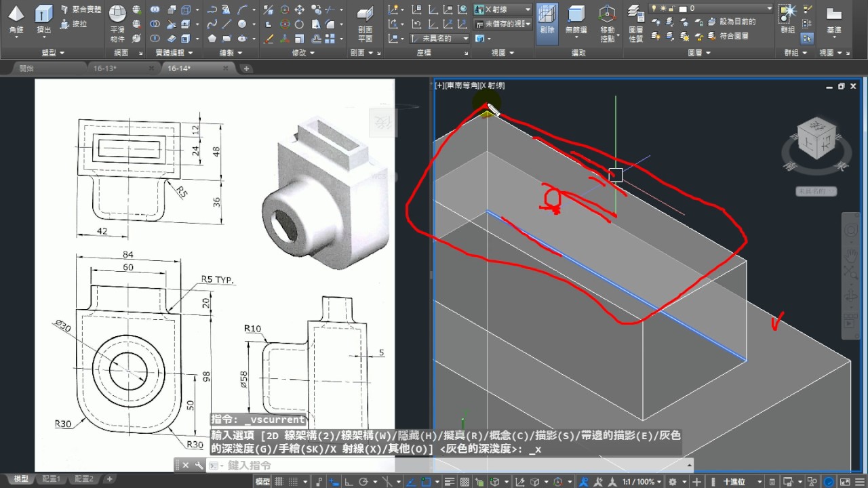Open the layer list dropdown showing 0
The height and width of the screenshot is (488, 868).
pyautogui.click(x=711, y=8)
